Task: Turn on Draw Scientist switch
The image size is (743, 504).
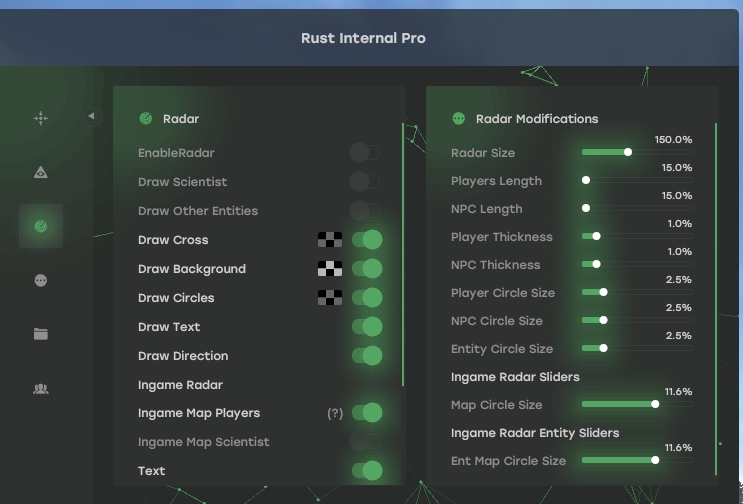Action: click(x=365, y=181)
